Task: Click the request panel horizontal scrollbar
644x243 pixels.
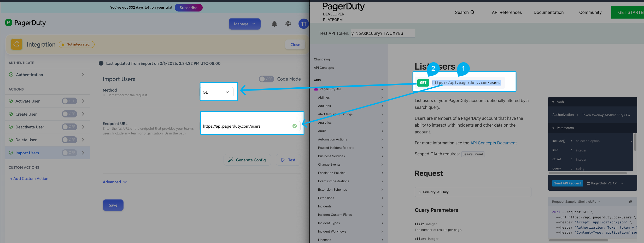Action: (588, 173)
